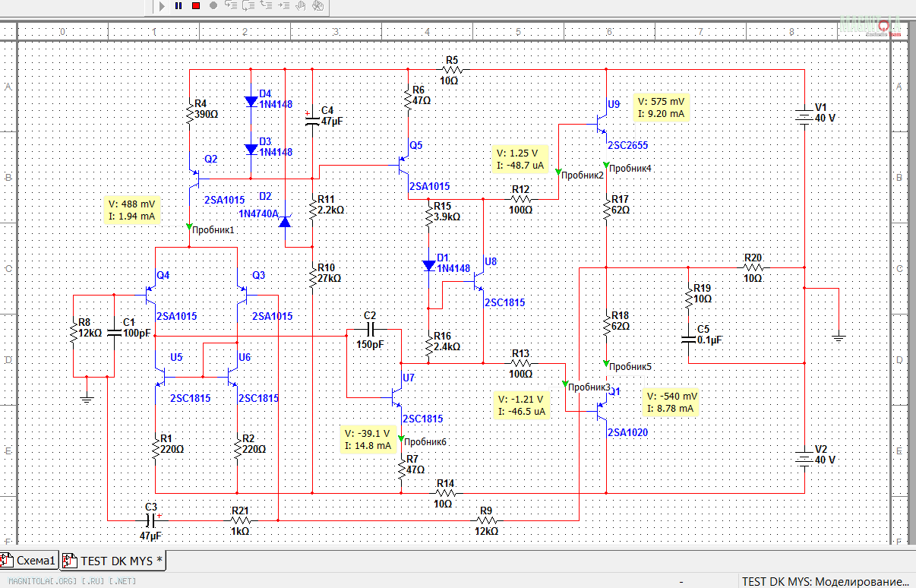Select the Пробник1 probe marker
This screenshot has width=916, height=588.
click(x=189, y=227)
